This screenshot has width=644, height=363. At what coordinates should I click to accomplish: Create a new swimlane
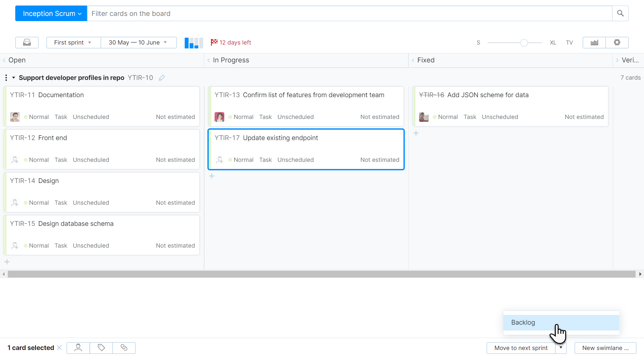coord(605,348)
